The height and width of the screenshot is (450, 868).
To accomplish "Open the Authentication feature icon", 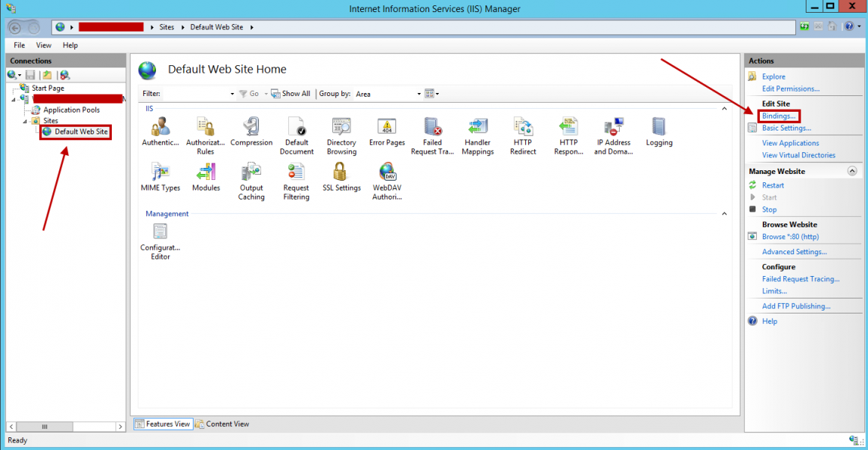I will point(160,132).
